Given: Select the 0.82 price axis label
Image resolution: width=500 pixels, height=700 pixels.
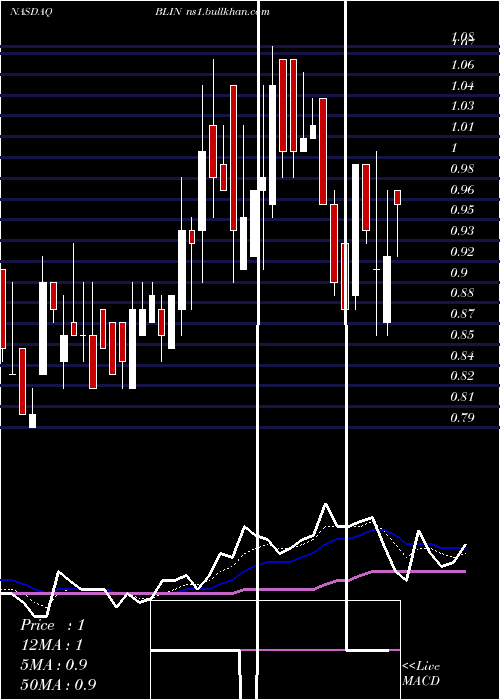Looking at the screenshot, I should [x=462, y=376].
